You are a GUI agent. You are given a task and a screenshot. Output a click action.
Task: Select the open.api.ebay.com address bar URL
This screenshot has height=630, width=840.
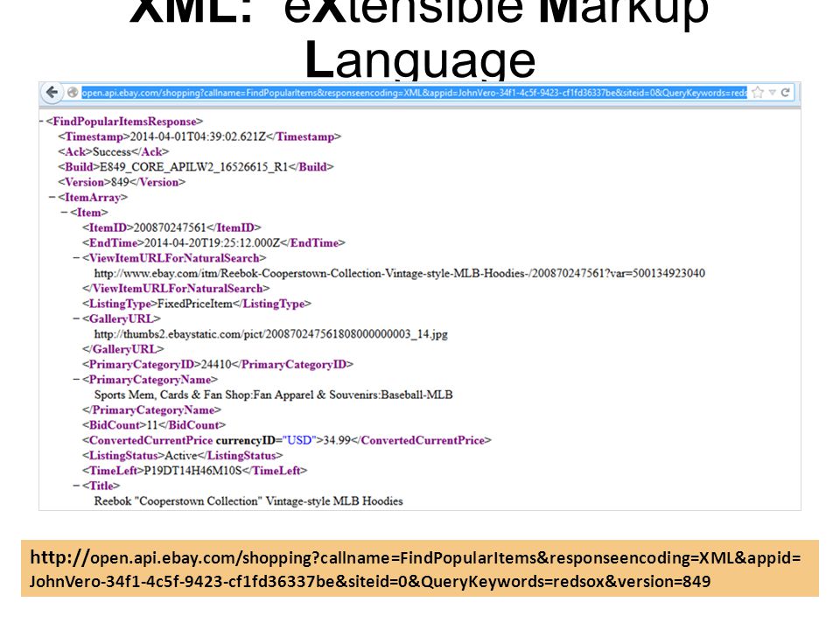point(414,93)
